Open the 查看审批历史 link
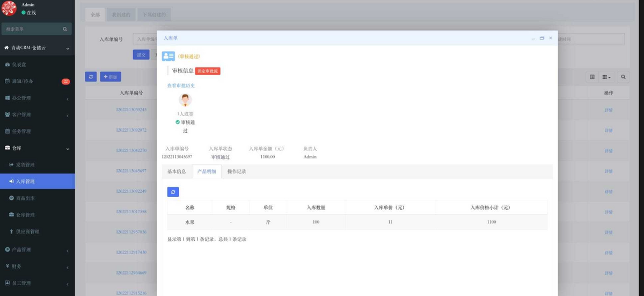The width and height of the screenshot is (644, 296). point(181,85)
